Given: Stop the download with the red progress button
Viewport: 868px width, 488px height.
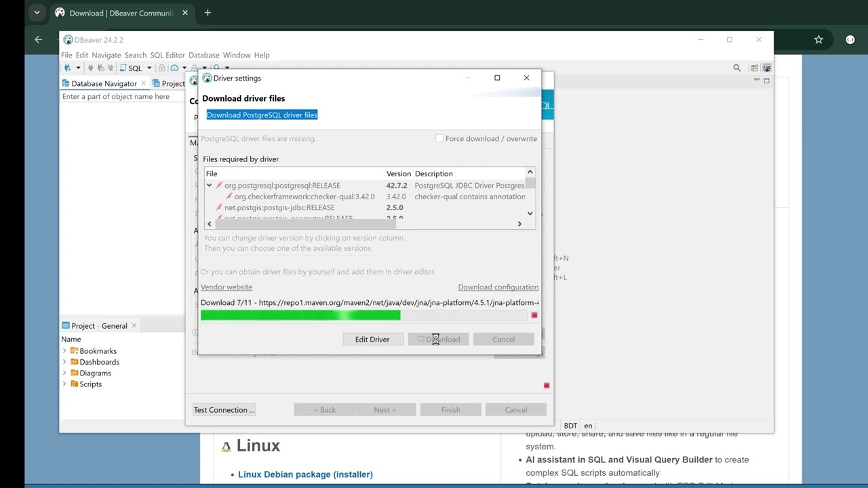Looking at the screenshot, I should pos(534,315).
